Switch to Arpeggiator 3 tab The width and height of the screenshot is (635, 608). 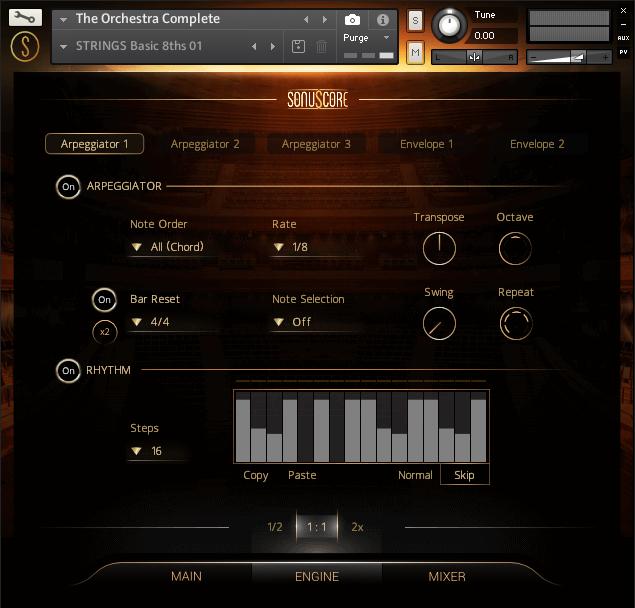click(x=316, y=144)
